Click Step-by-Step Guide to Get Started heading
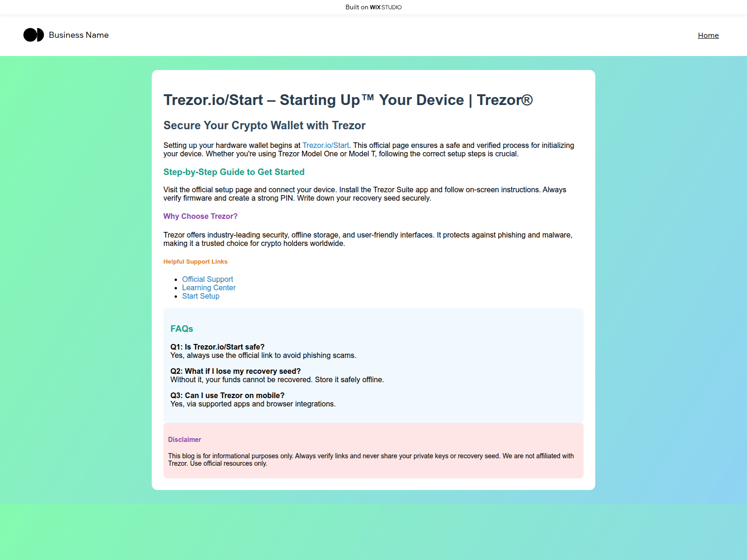Screen dimensions: 747x560 234,172
